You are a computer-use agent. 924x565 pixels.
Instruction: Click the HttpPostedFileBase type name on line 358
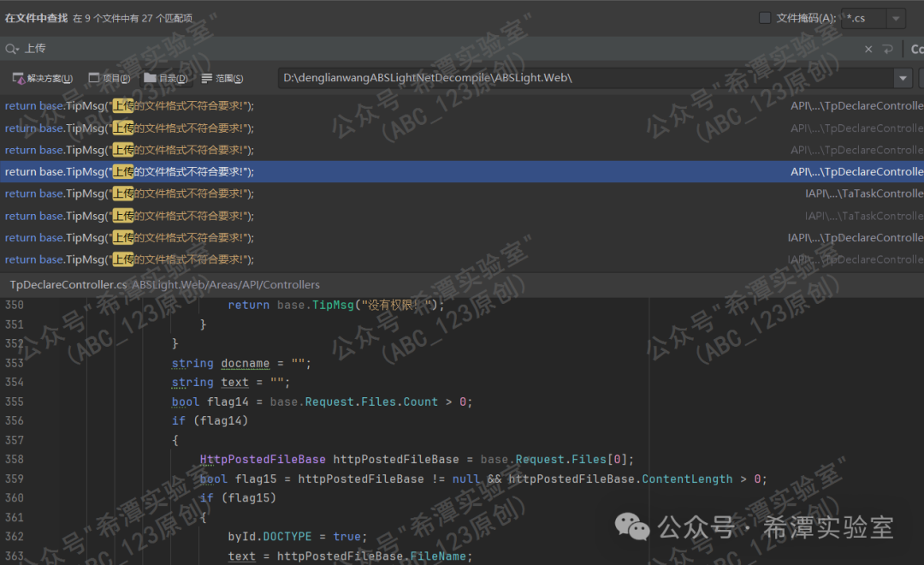tap(263, 460)
